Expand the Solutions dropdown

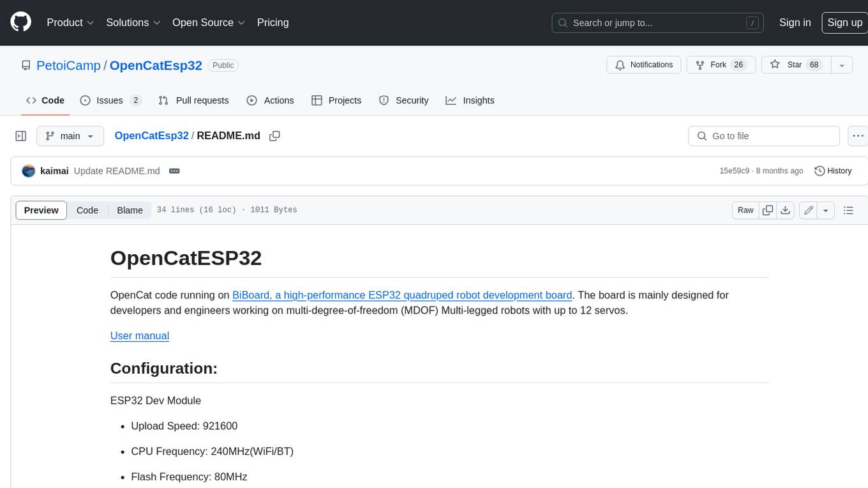click(x=133, y=22)
